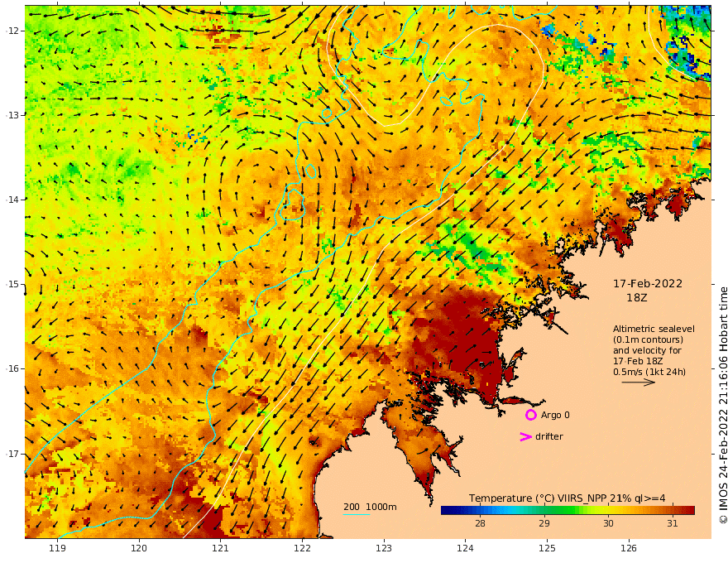728x563 pixels.
Task: Click the '17 Feb 18Z' legend line
Action: [x=638, y=361]
